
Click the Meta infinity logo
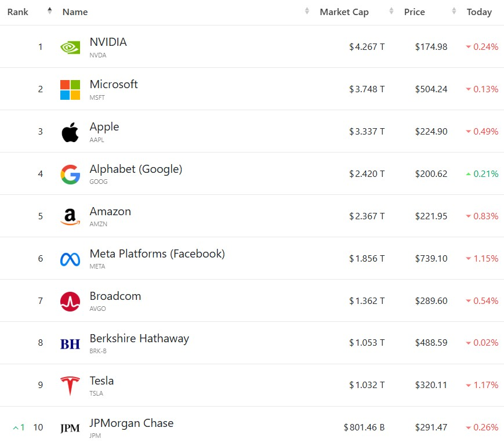pos(70,259)
